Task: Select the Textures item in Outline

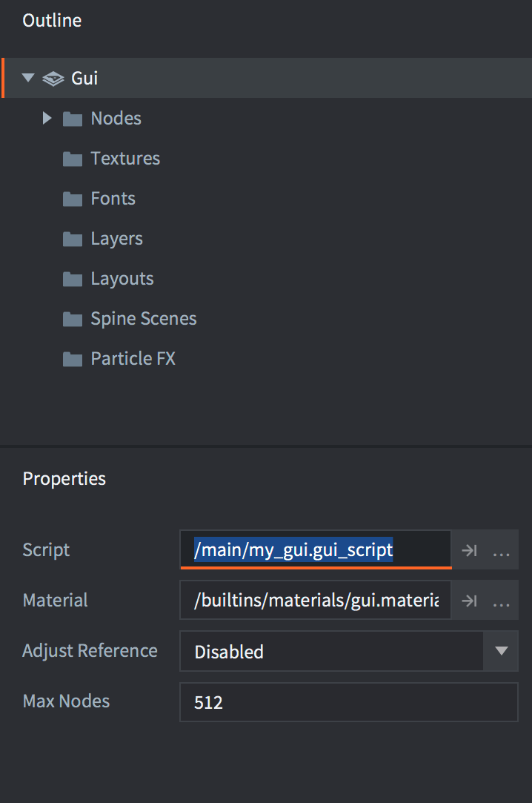Action: pyautogui.click(x=125, y=159)
